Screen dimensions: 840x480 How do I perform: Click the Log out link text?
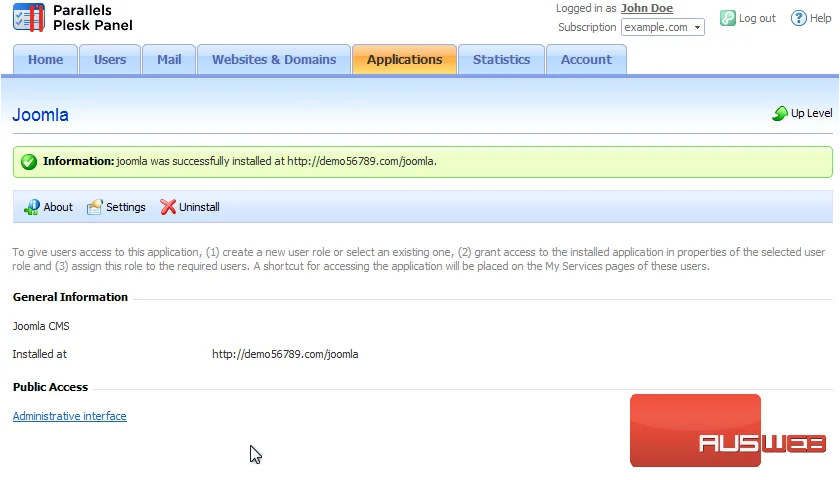click(757, 18)
